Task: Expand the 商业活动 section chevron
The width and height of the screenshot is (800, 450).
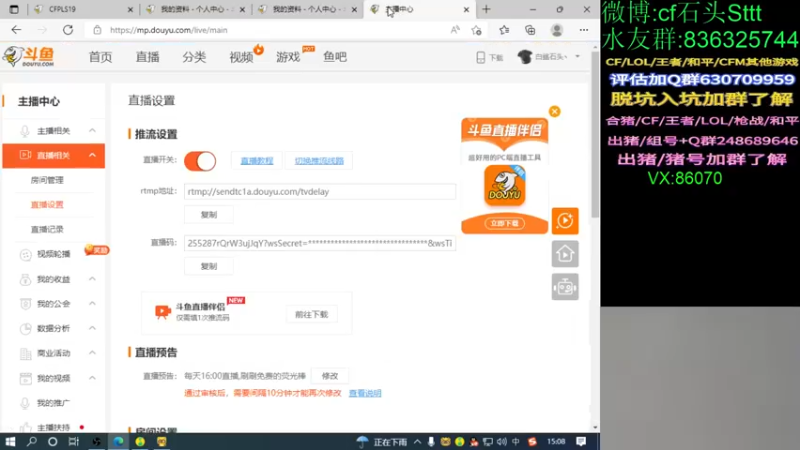Action: pyautogui.click(x=92, y=353)
